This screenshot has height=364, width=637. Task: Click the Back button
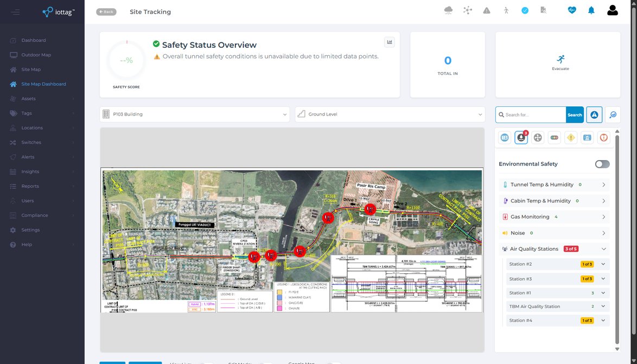click(106, 12)
